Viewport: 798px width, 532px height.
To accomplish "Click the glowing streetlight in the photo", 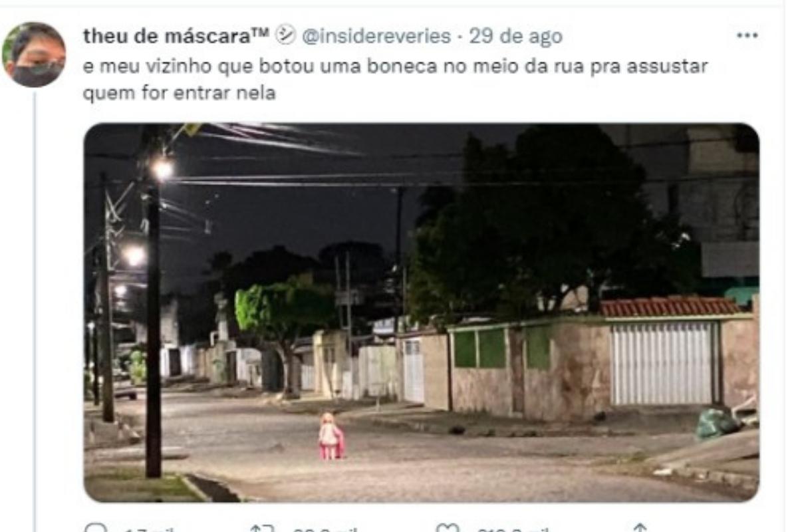I will [162, 170].
